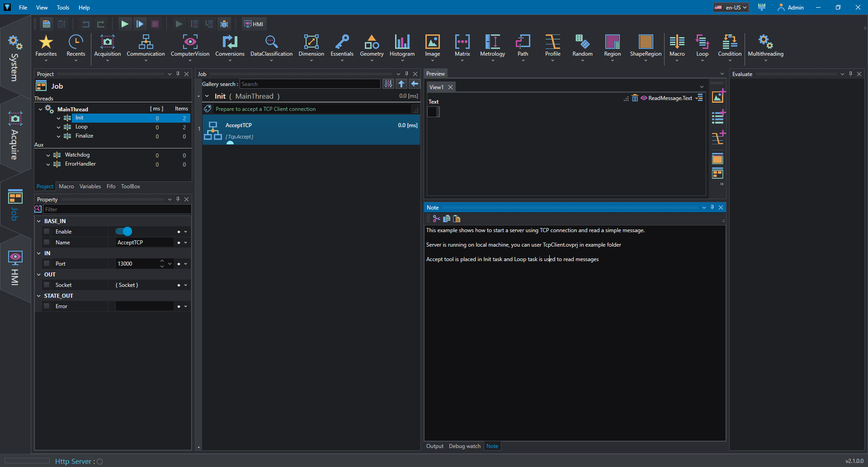This screenshot has width=868, height=467.
Task: Toggle the Enable switch off
Action: (x=124, y=232)
